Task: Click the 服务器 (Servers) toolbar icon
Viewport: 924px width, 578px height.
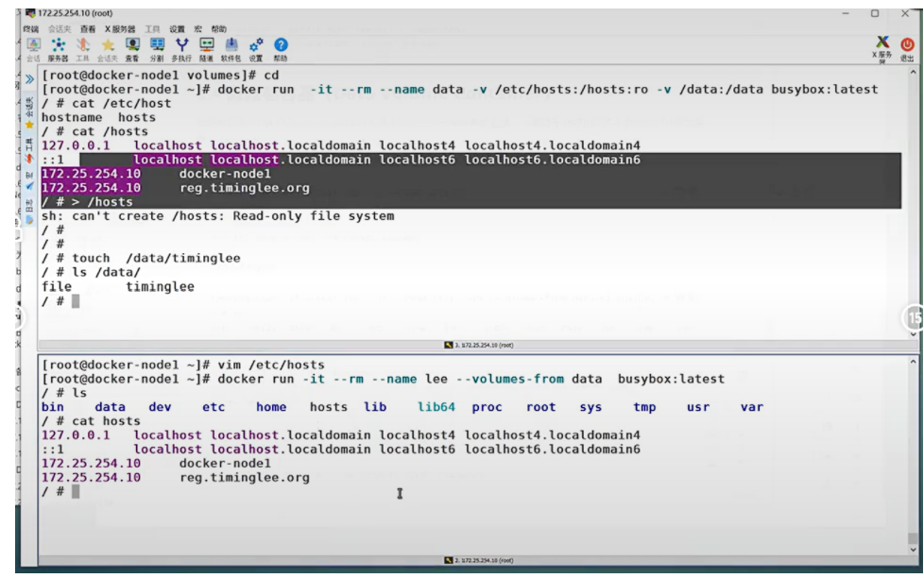Action: [x=58, y=49]
